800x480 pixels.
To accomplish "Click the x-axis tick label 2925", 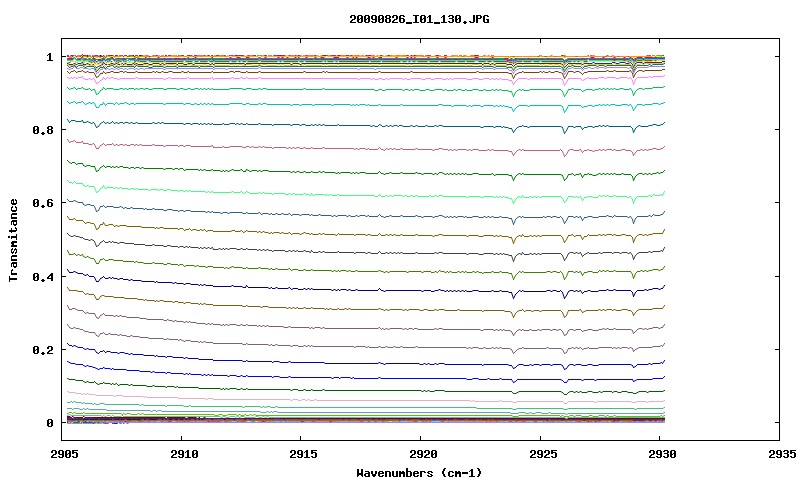I will pos(543,454).
